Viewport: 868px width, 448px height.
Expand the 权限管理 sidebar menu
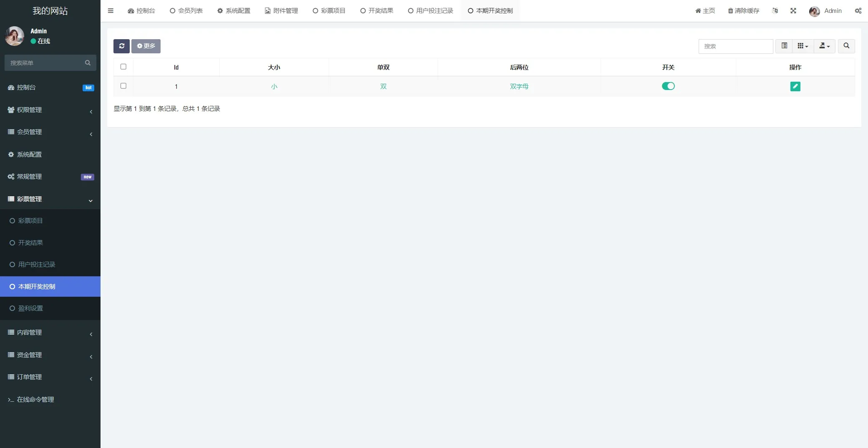[x=50, y=110]
